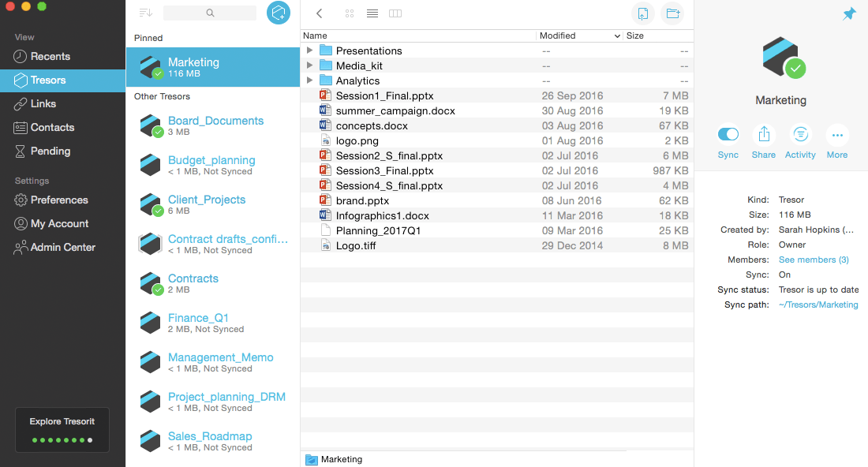Switch to list view
The width and height of the screenshot is (868, 467).
click(x=372, y=13)
